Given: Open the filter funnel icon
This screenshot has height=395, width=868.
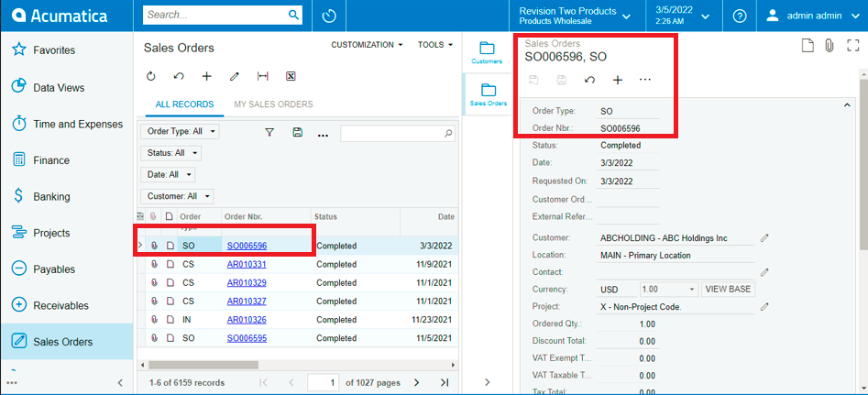Looking at the screenshot, I should (x=269, y=132).
